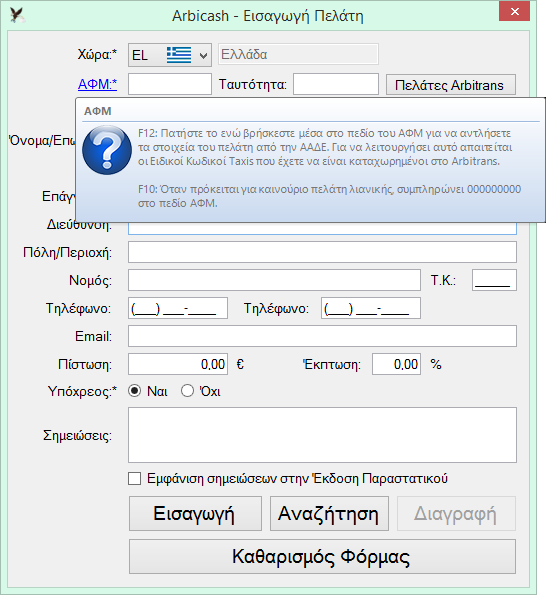The height and width of the screenshot is (595, 546).
Task: Click the Greek flag in country selector
Action: click(179, 55)
